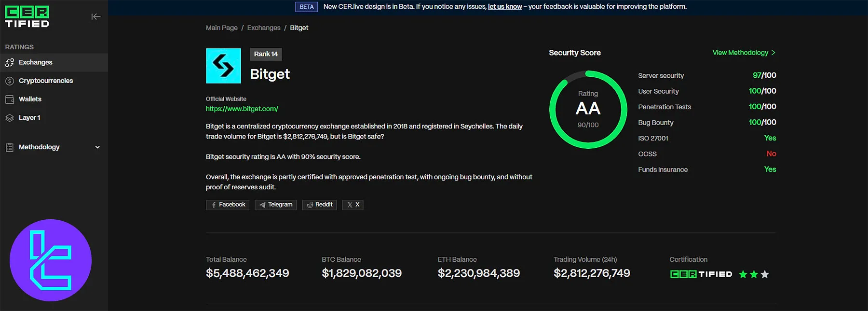868x311 pixels.
Task: Click Trading Volume value $2,812,276,749
Action: coord(592,274)
